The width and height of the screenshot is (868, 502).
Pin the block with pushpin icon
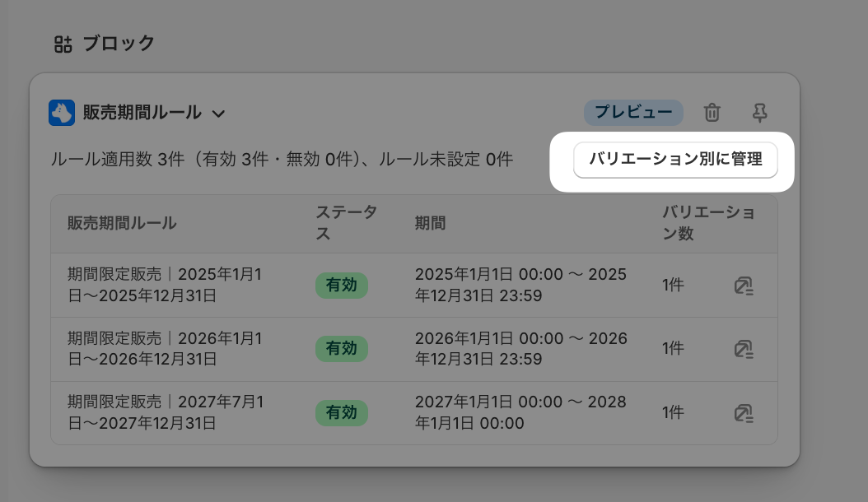tap(759, 113)
